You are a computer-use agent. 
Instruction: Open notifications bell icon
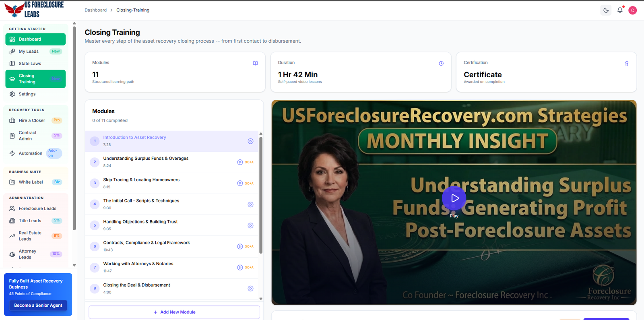click(x=620, y=10)
